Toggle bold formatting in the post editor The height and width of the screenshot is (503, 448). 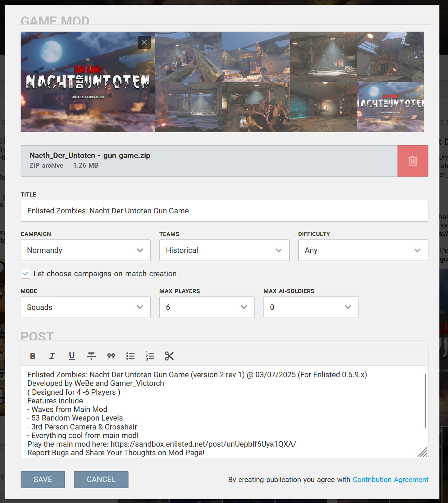pos(33,356)
